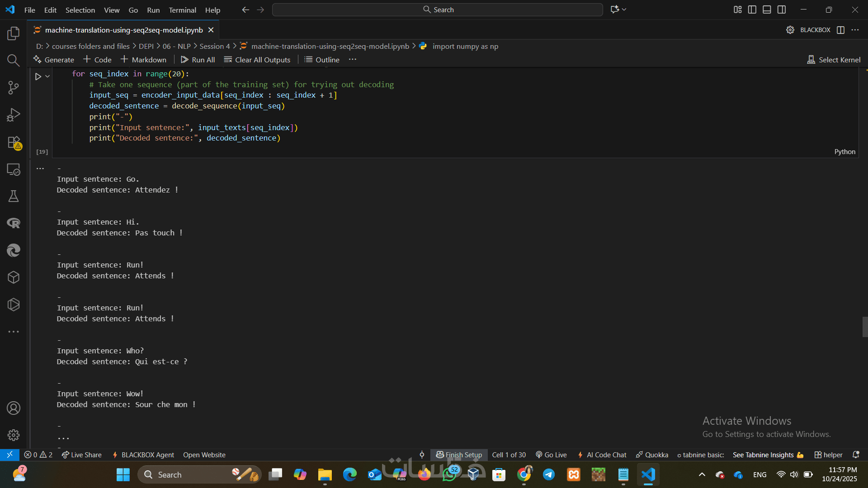Viewport: 868px width, 488px height.
Task: Open the Run and Debug view
Action: (x=14, y=115)
